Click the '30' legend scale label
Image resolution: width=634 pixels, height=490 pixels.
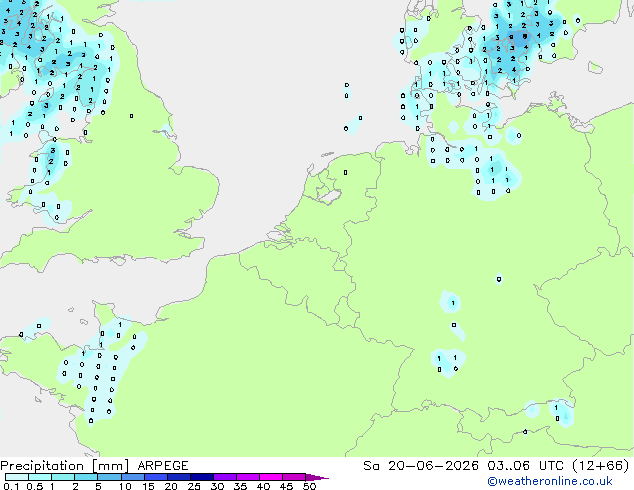pos(217,486)
